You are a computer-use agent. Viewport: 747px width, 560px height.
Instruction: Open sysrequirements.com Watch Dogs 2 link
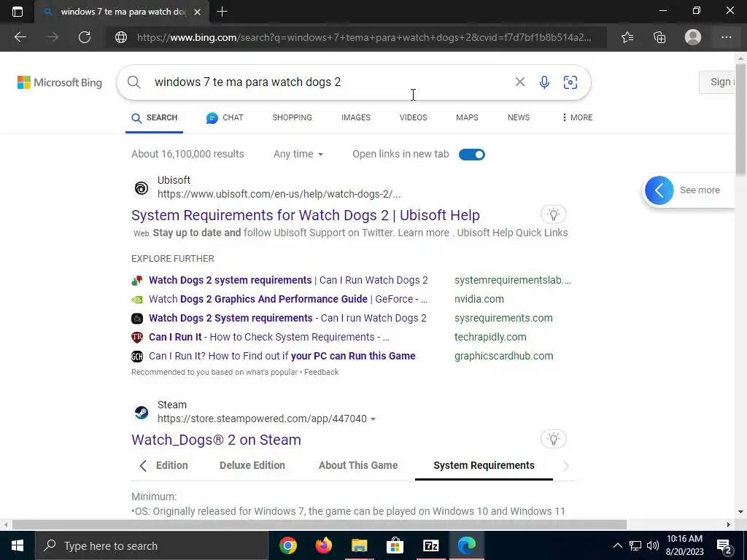287,318
